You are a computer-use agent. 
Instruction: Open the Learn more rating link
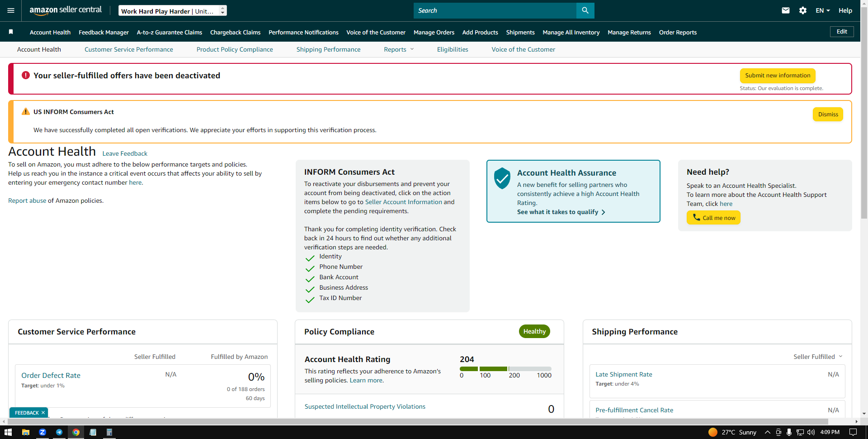[x=366, y=380]
